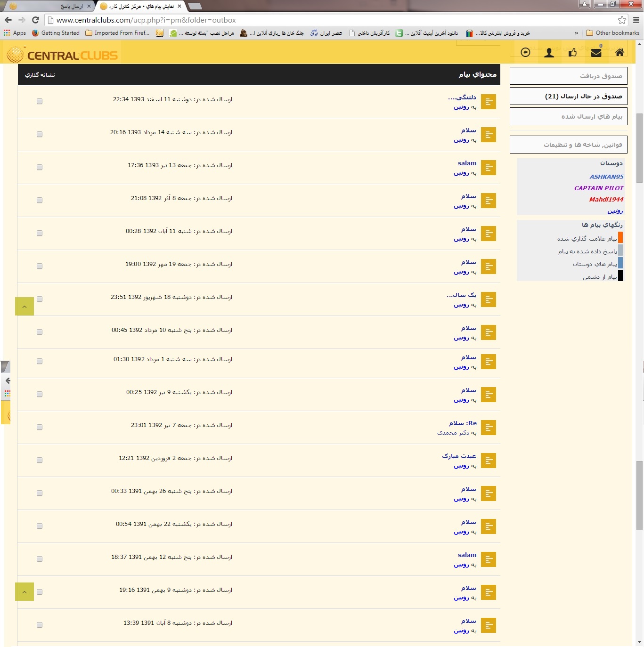The height and width of the screenshot is (647, 644).
Task: Click the home icon in site header
Action: click(620, 52)
